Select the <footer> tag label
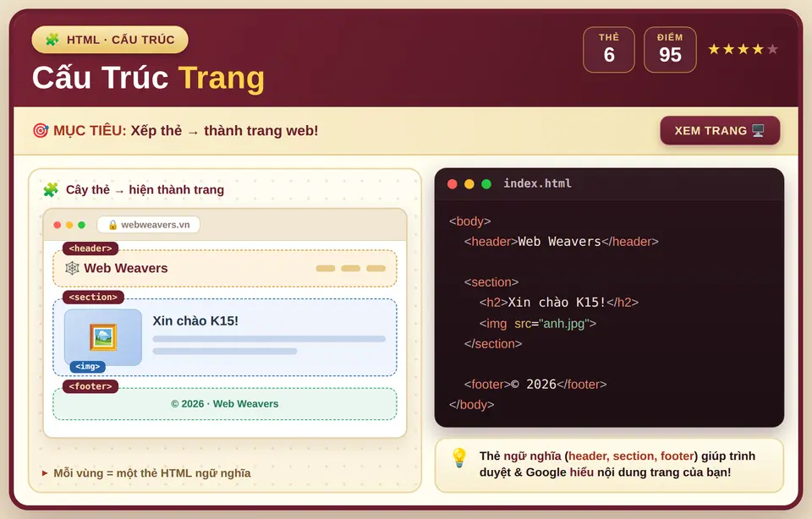Viewport: 812px width, 519px height. pyautogui.click(x=91, y=386)
